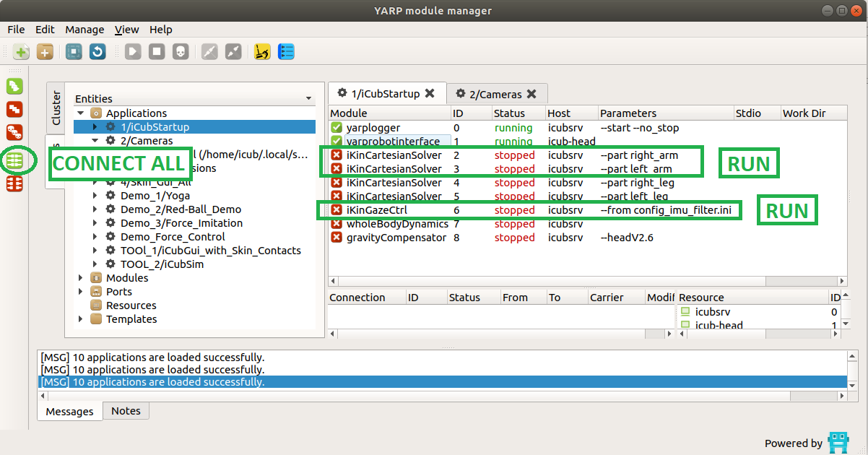Screen dimensions: 868x455
Task: Click the circled Connect All sidebar icon
Action: (14, 160)
